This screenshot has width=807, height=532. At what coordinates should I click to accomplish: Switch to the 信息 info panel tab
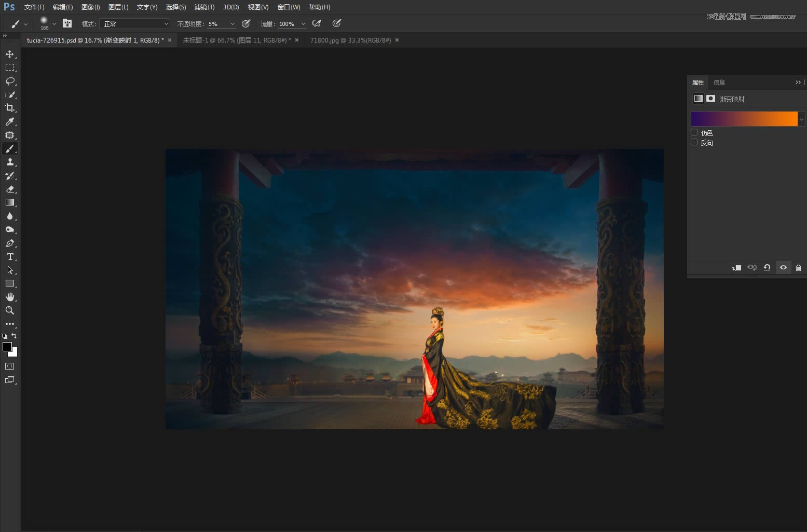[719, 83]
